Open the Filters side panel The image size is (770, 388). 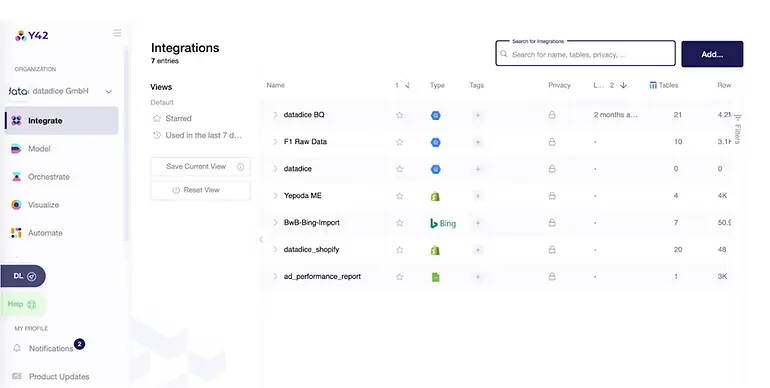click(x=738, y=129)
